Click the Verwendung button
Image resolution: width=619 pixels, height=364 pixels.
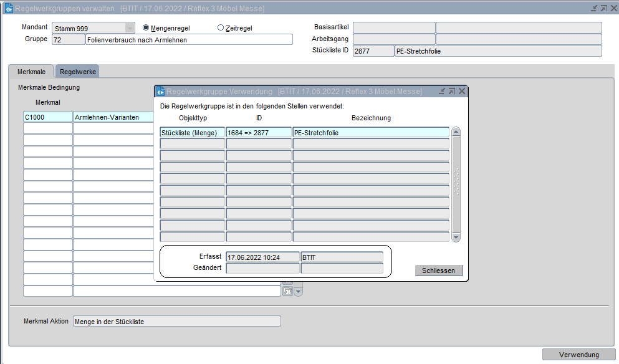(578, 355)
